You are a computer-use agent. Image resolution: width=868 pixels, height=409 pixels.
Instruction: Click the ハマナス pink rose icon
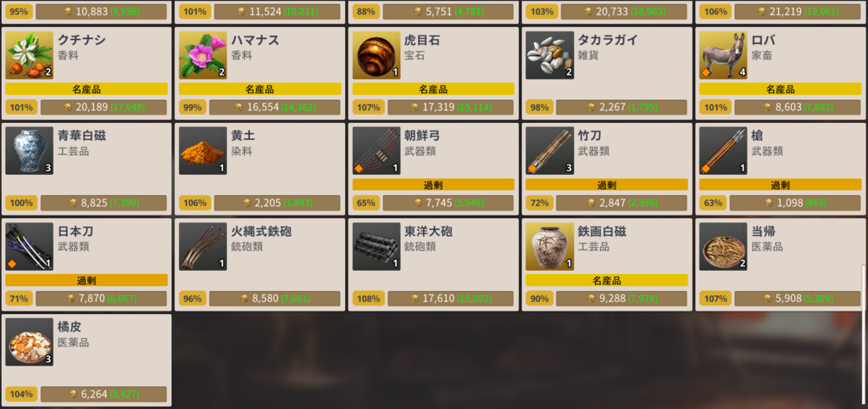click(203, 55)
